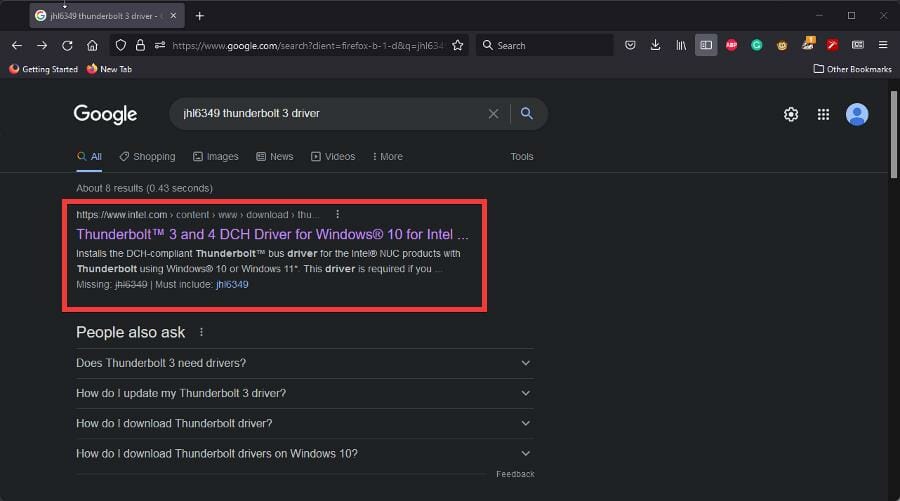Switch to the Shopping tab

click(148, 157)
